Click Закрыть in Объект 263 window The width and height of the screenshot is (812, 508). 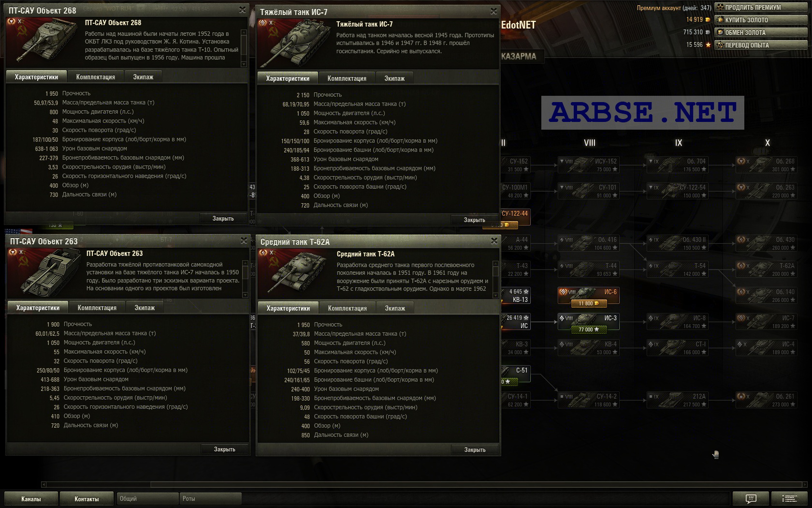tap(224, 449)
